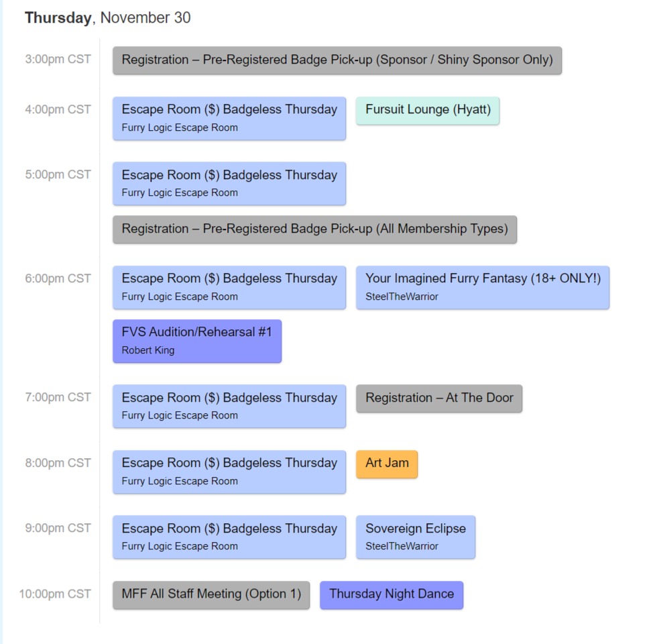Open Registration – At The Door event
649x644 pixels.
[438, 398]
